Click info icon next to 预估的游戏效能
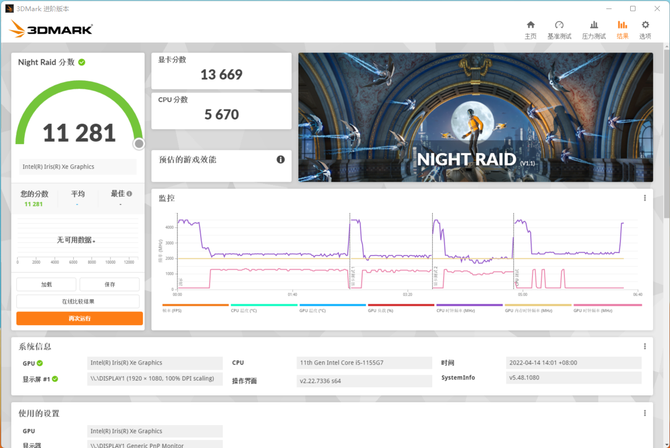 point(280,159)
